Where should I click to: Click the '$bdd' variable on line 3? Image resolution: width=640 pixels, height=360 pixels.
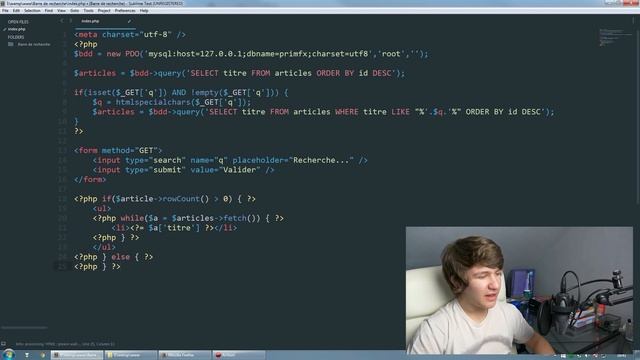coord(83,54)
